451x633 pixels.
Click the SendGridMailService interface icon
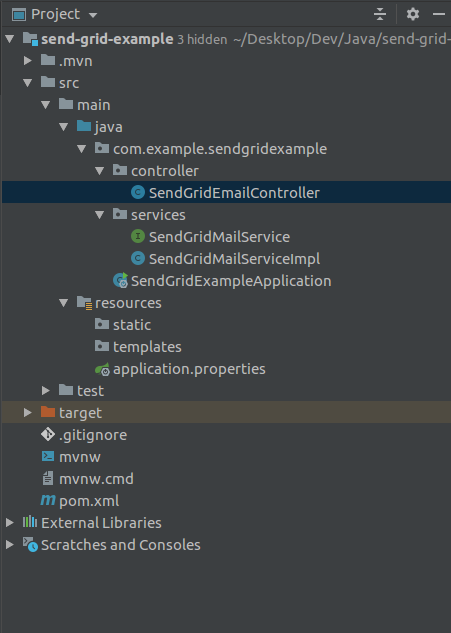pyautogui.click(x=138, y=236)
